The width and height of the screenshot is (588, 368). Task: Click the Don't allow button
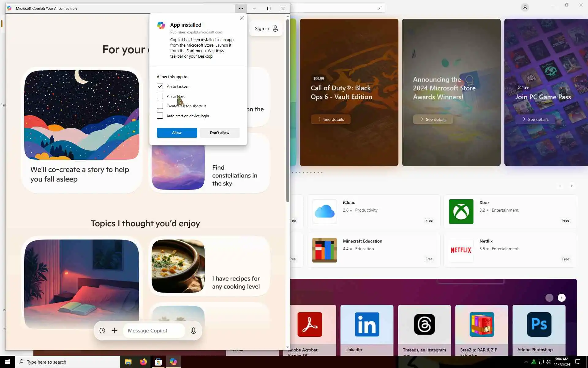tap(219, 133)
